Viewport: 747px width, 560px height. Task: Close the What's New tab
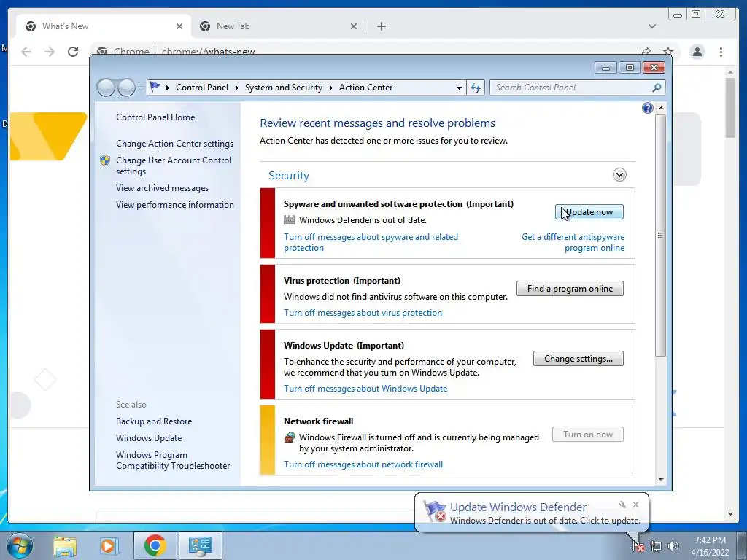click(x=179, y=26)
